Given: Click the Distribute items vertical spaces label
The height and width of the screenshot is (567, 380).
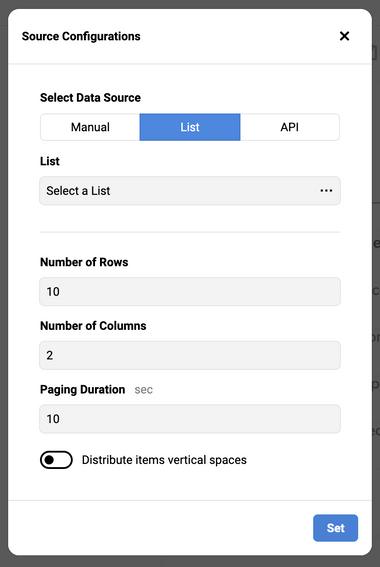Looking at the screenshot, I should 164,460.
